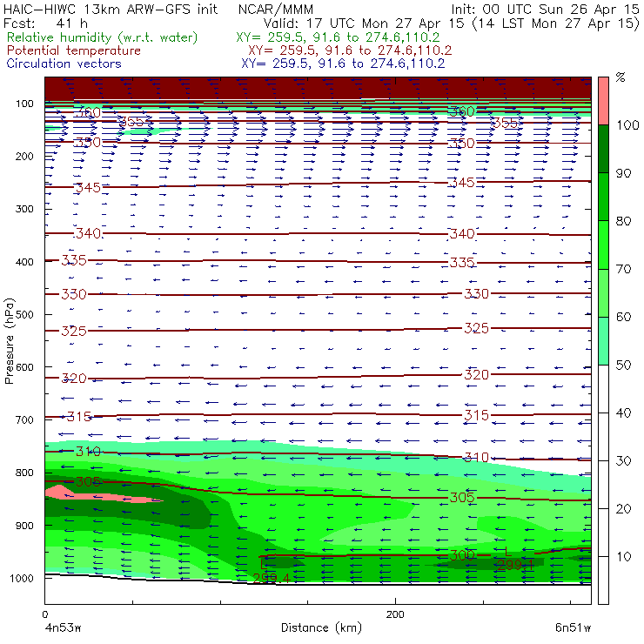Click the right-side 345 isentrope contour label
This screenshot has width=644, height=644.
click(x=462, y=183)
